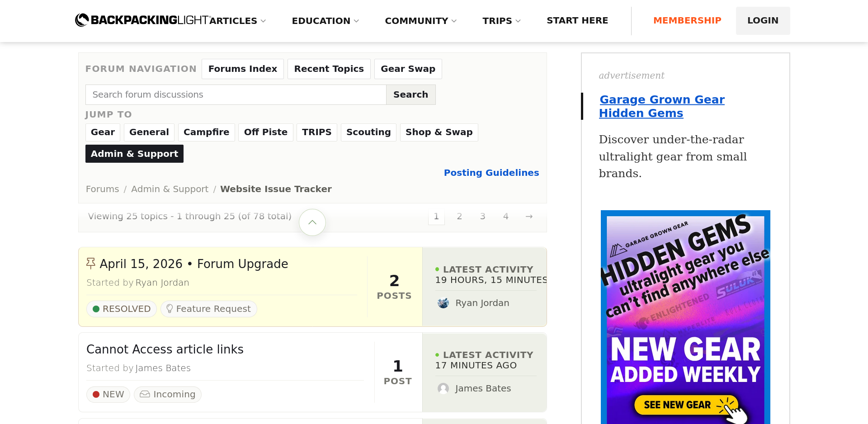Screen dimensions: 868x424
Task: Go to next page with arrow
Action: [x=529, y=217]
